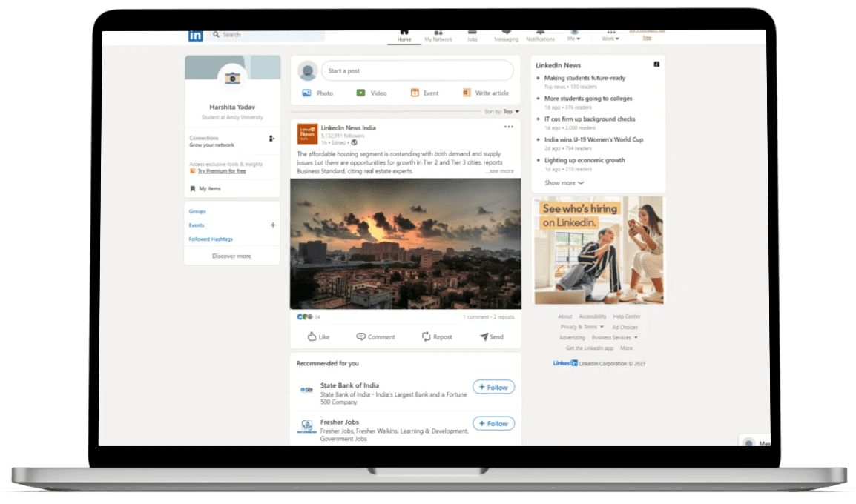Open My Network tab
Viewport: 856px width, 504px height.
tap(438, 36)
